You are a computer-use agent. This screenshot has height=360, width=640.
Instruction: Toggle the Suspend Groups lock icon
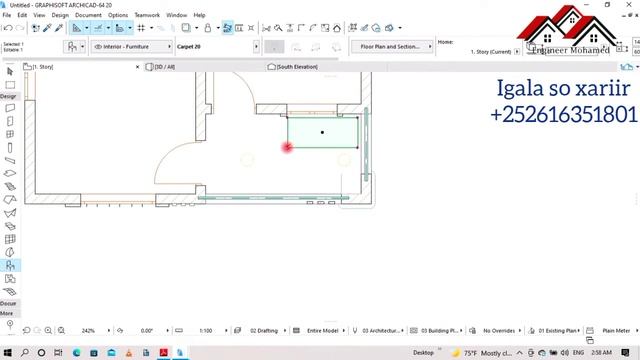208,28
